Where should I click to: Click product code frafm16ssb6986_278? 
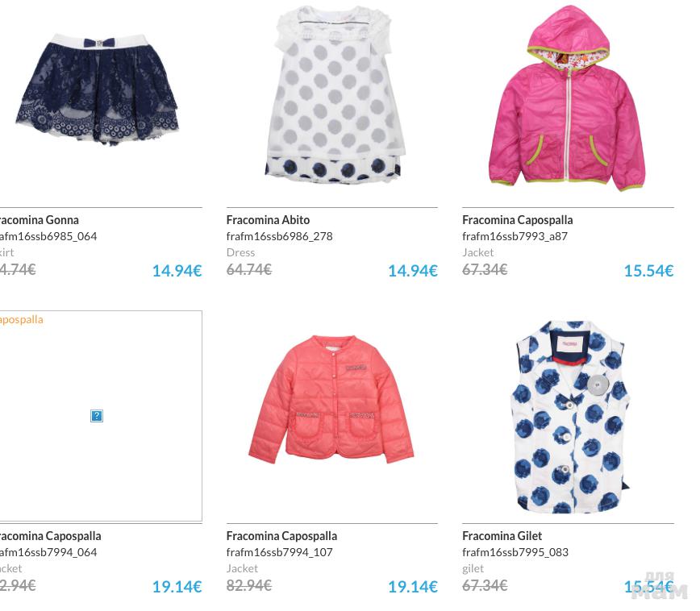click(280, 236)
